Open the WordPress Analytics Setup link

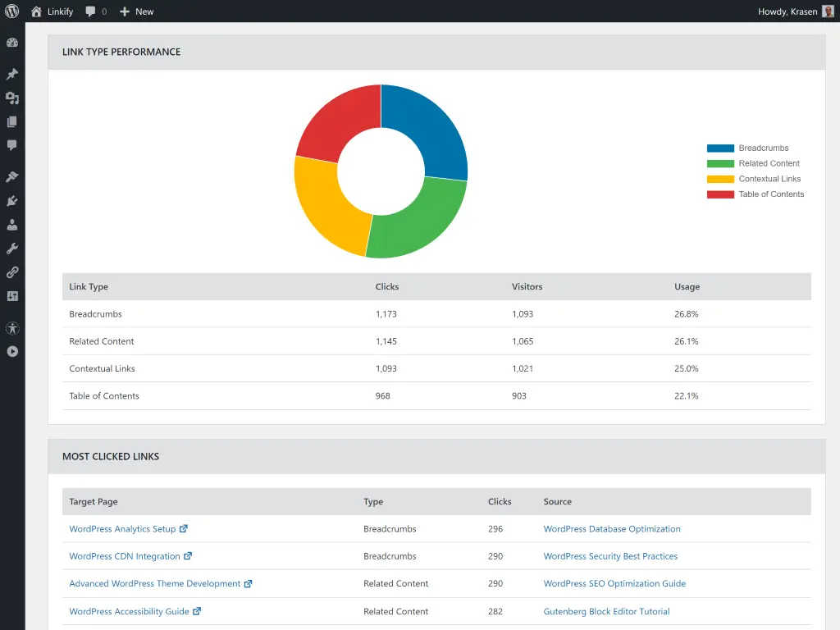(122, 529)
